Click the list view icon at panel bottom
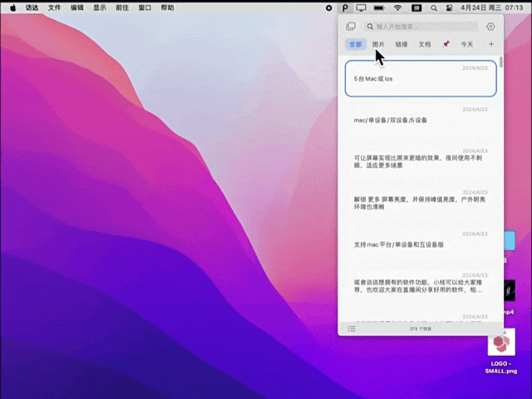This screenshot has height=399, width=532. 352,328
